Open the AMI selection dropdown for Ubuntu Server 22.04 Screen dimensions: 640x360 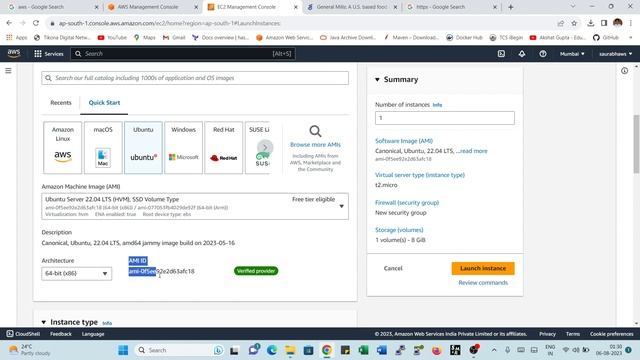tap(195, 207)
